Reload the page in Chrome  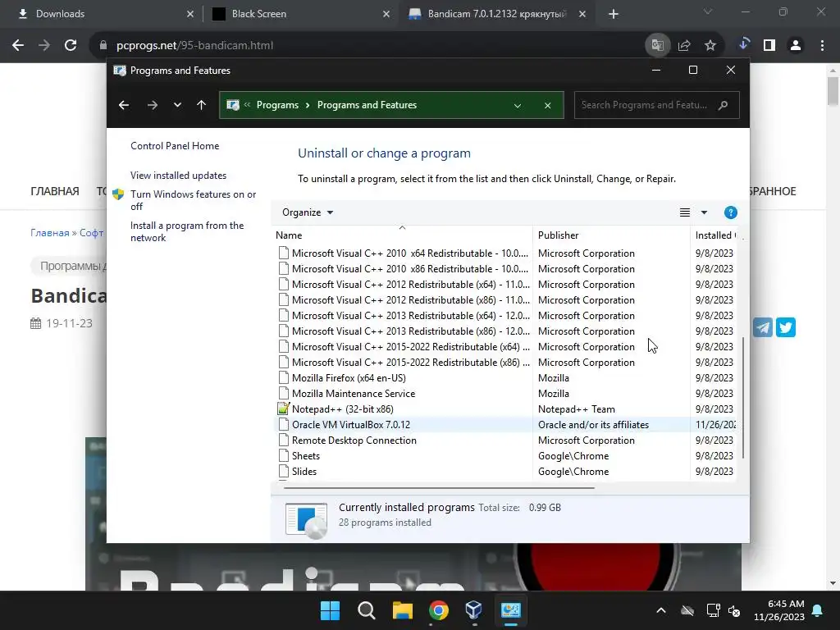click(71, 46)
